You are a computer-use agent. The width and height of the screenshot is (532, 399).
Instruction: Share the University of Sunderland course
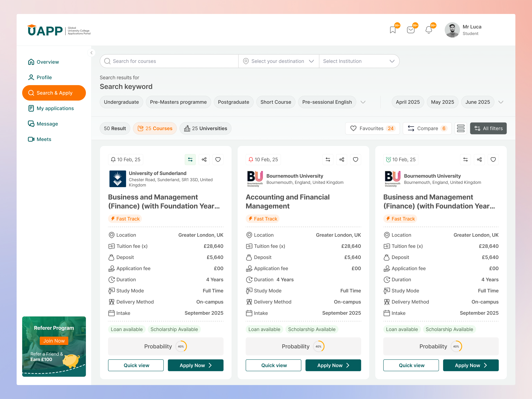click(x=204, y=159)
